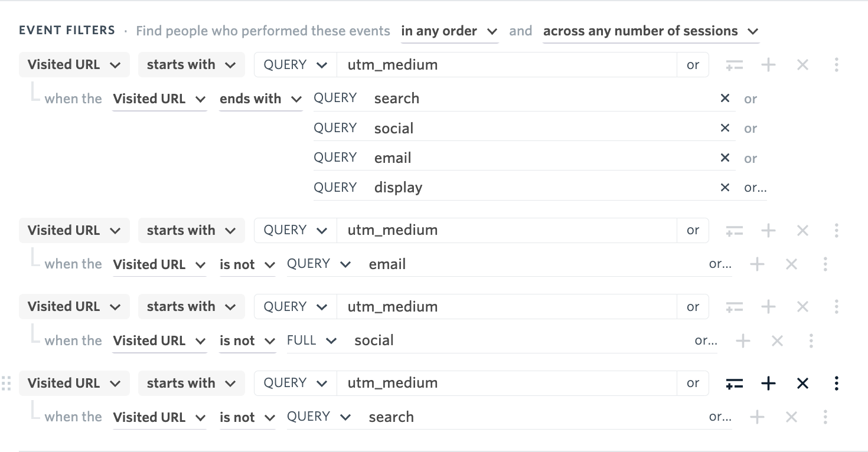More options for 'is not email' condition
The width and height of the screenshot is (868, 452).
pos(825,264)
